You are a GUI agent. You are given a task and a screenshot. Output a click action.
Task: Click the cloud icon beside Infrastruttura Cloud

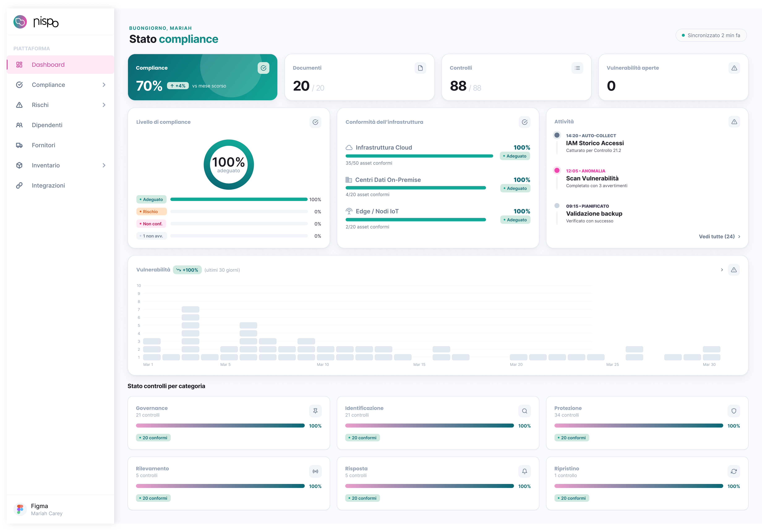(x=349, y=147)
